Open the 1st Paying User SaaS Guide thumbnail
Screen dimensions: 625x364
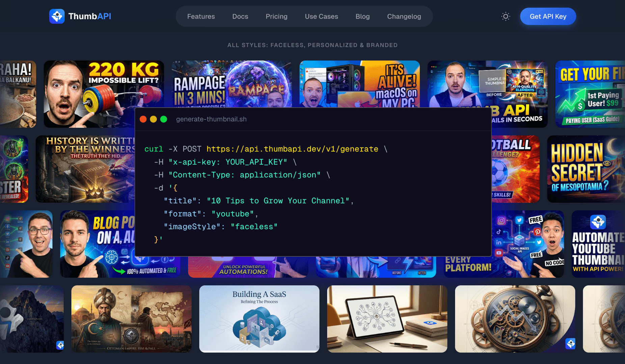(590, 94)
